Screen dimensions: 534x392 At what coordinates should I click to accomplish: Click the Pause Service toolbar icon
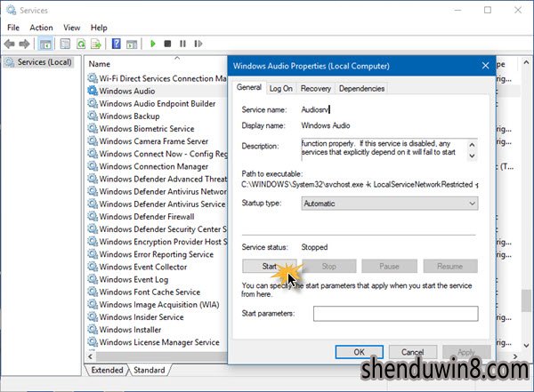[x=182, y=44]
